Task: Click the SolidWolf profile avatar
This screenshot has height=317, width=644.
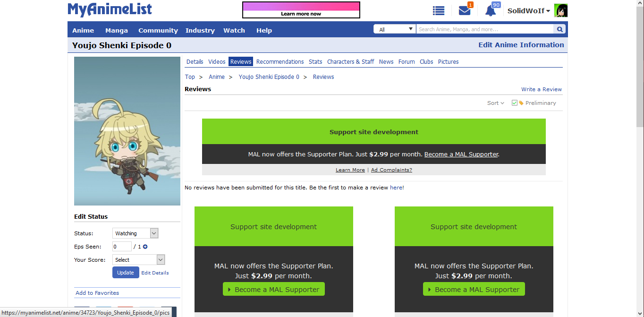Action: pos(561,10)
